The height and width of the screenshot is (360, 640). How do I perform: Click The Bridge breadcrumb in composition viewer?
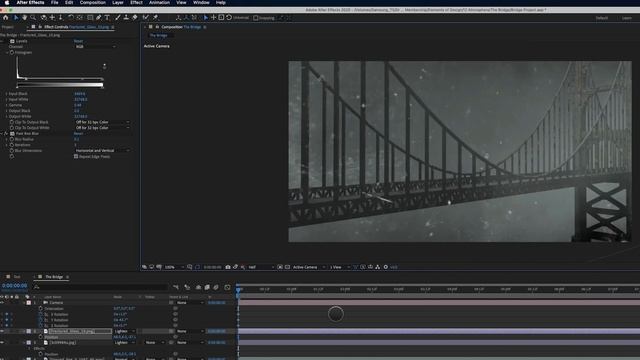click(158, 36)
